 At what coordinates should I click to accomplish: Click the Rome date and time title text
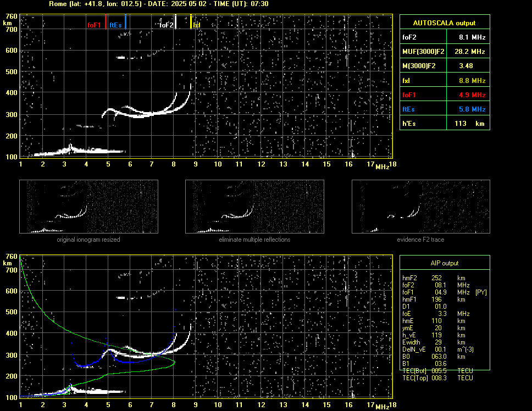click(159, 4)
